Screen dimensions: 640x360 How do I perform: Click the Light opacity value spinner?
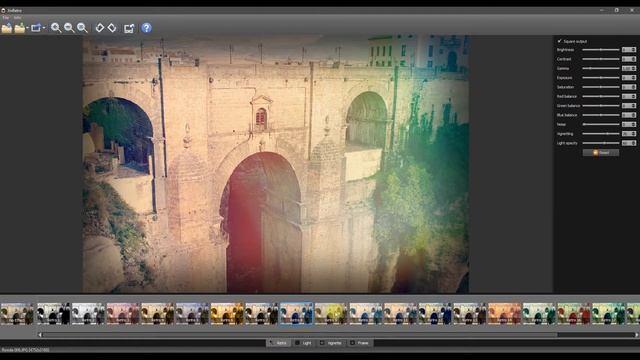point(629,143)
